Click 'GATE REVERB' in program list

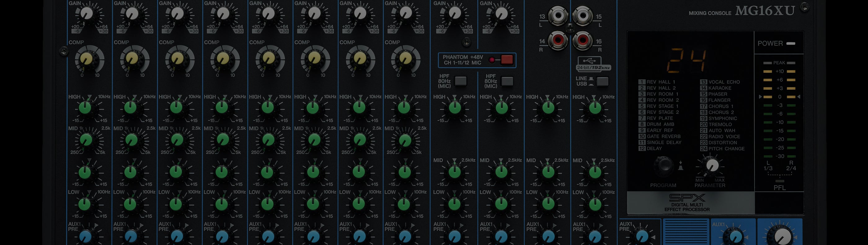[x=663, y=136]
